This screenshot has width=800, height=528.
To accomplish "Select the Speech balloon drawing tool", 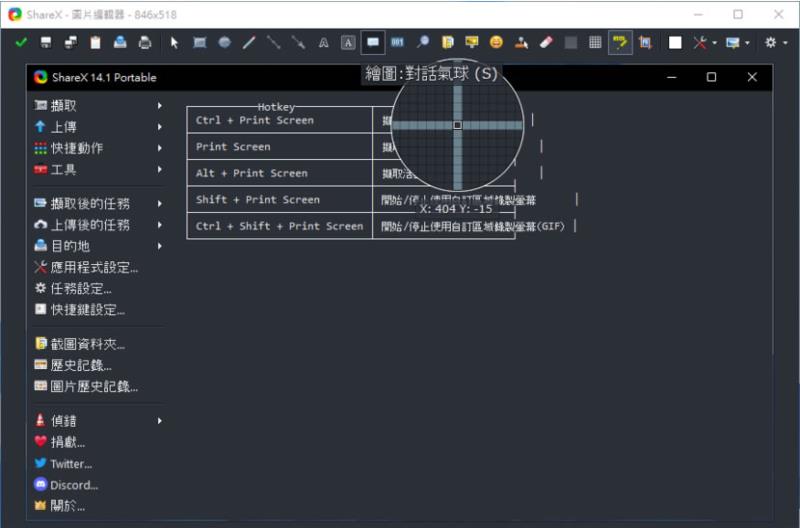I will (373, 42).
